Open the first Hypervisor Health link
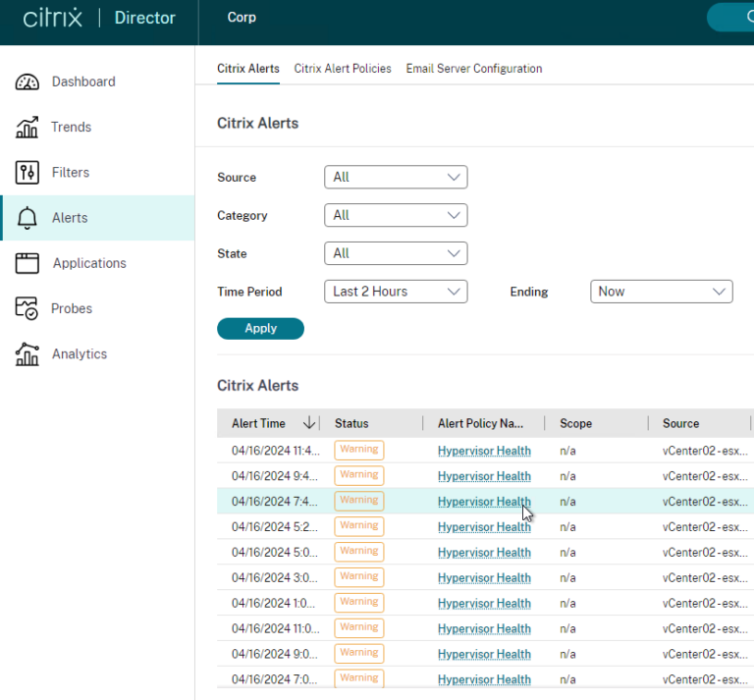 pyautogui.click(x=484, y=451)
